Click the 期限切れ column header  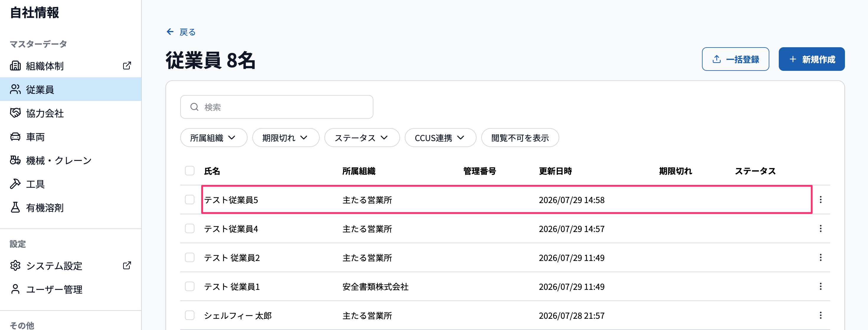click(x=675, y=171)
